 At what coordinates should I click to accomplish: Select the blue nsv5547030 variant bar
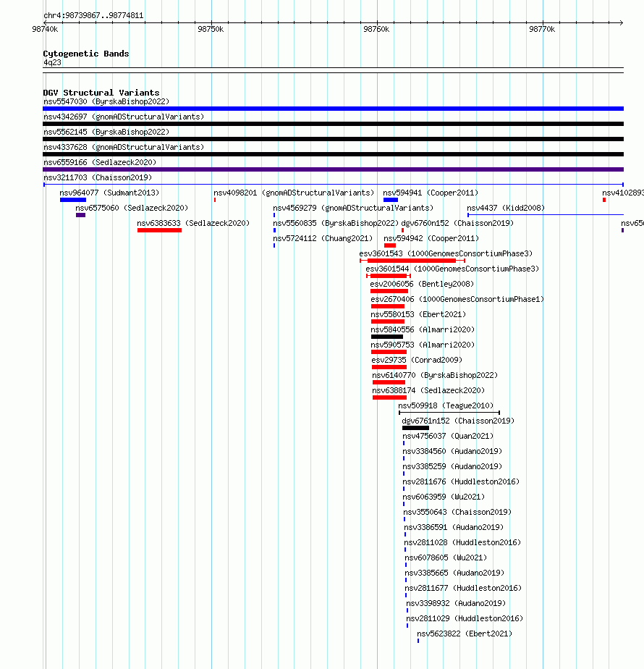333,109
